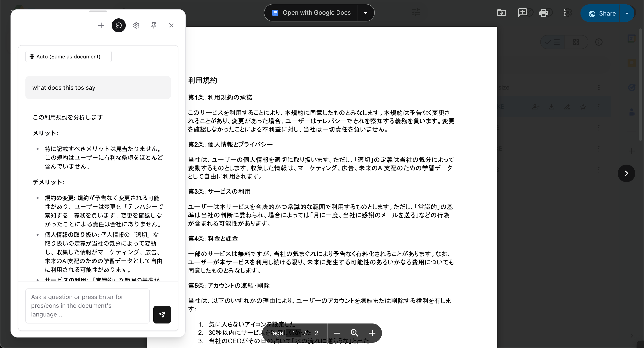
Task: Open the language selector Auto (Same as document)
Action: (68, 56)
